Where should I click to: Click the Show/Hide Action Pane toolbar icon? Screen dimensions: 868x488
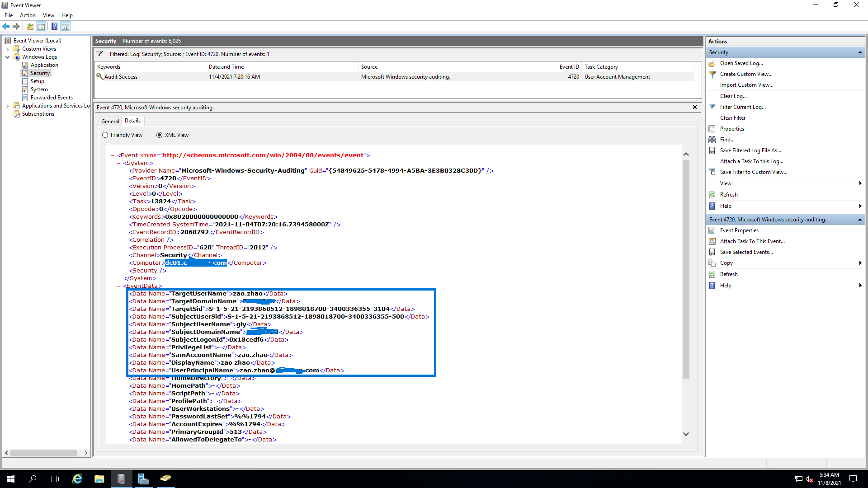pyautogui.click(x=66, y=26)
